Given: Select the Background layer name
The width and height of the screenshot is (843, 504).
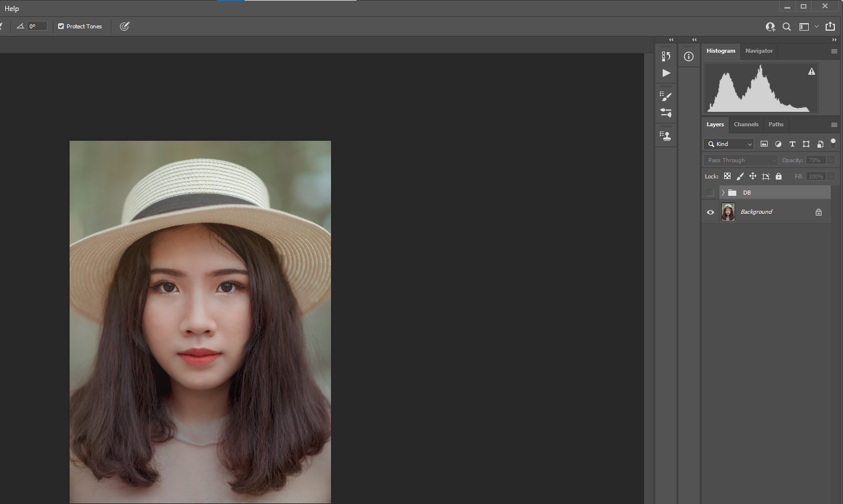Looking at the screenshot, I should pos(756,212).
